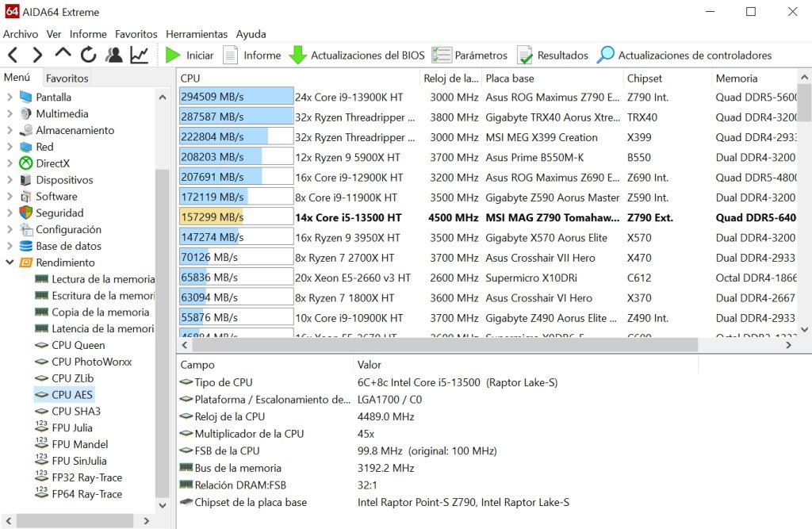The width and height of the screenshot is (812, 529).
Task: Expand the Seguridad tree node
Action: click(10, 213)
